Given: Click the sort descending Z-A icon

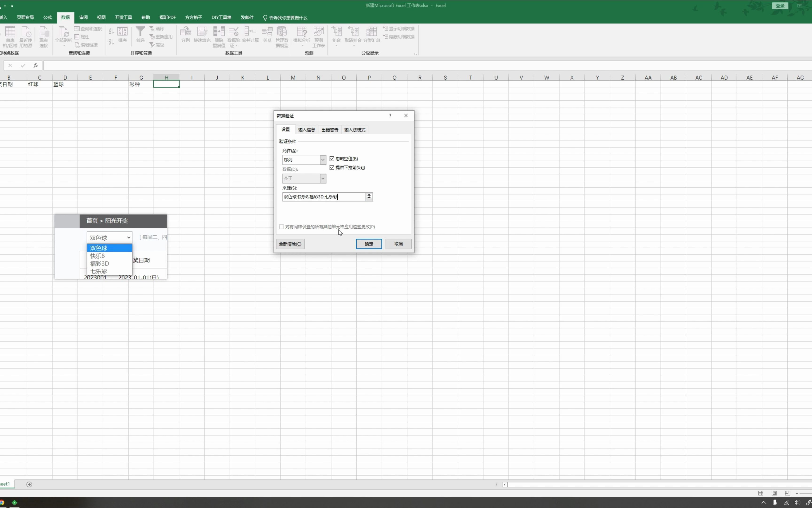Looking at the screenshot, I should point(111,42).
